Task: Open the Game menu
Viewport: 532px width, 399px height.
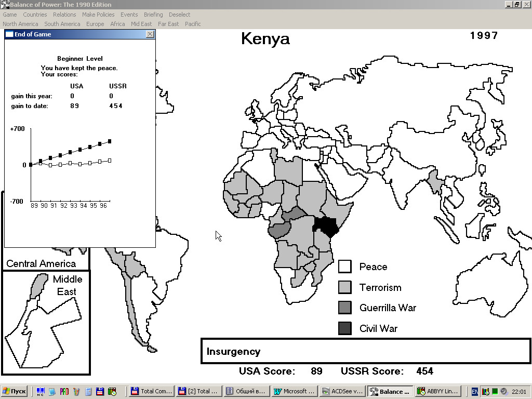Action: 10,15
